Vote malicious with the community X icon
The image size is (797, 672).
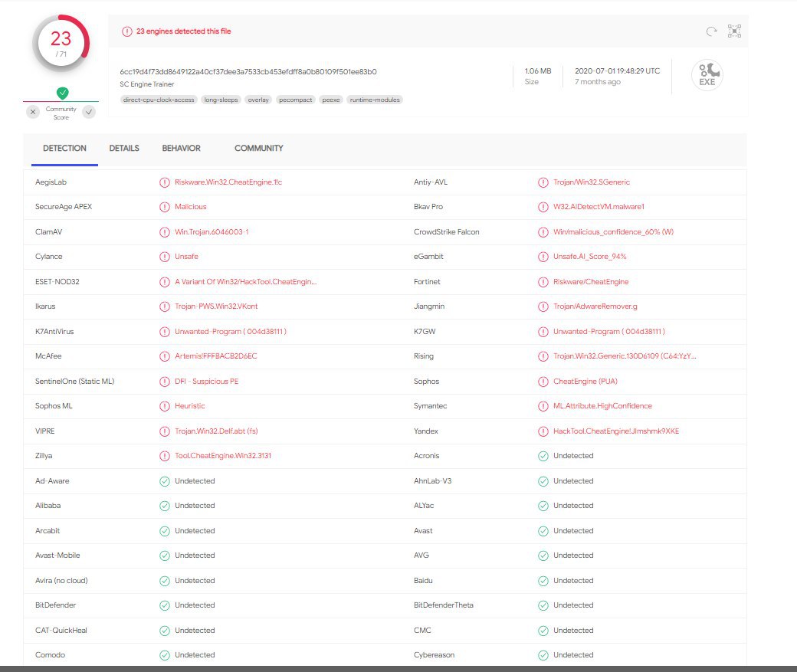point(33,112)
